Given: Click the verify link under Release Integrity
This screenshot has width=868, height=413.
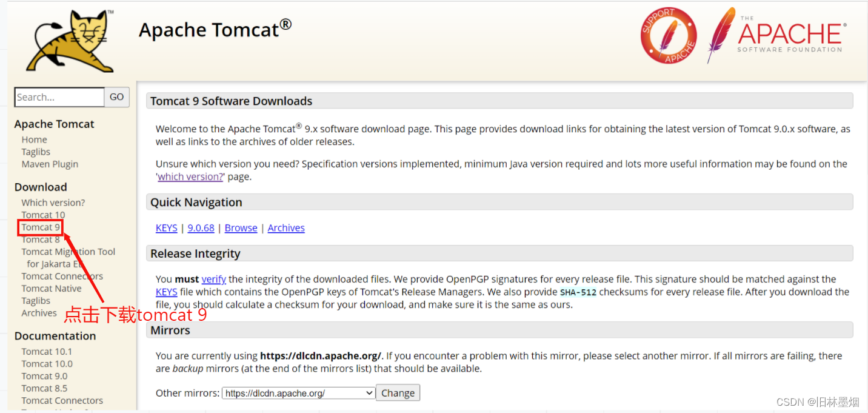Looking at the screenshot, I should coord(214,279).
